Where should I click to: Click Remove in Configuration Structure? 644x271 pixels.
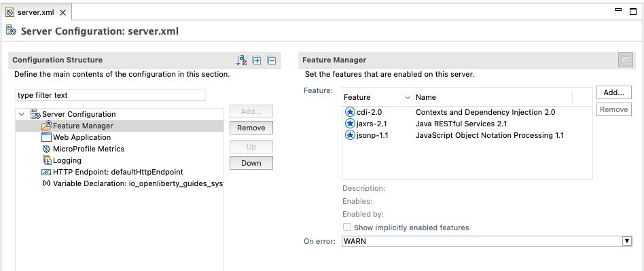[251, 128]
